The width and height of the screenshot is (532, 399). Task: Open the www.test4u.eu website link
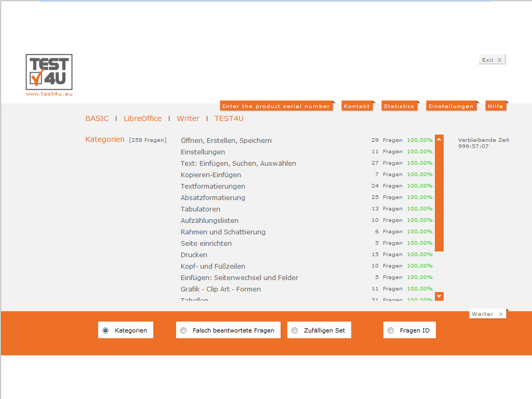click(49, 94)
